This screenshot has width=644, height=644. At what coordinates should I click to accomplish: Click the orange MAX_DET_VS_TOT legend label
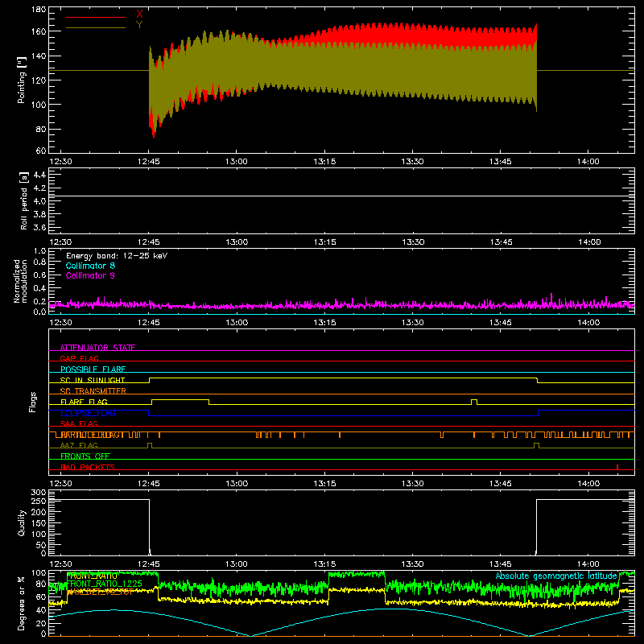click(x=100, y=592)
